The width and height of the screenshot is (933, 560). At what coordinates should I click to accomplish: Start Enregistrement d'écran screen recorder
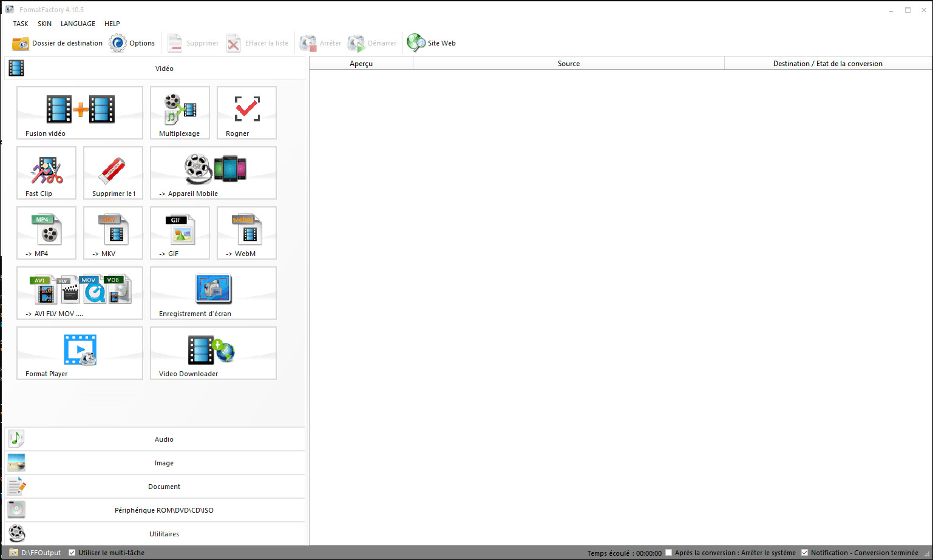(213, 293)
